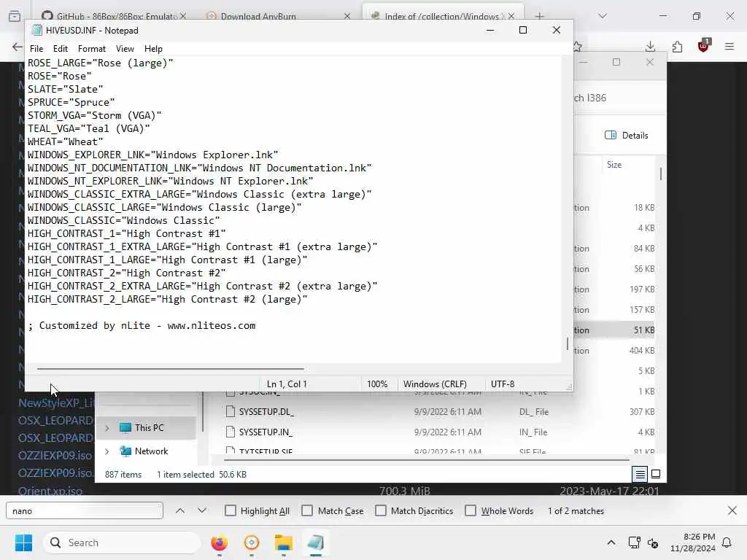Open a new browser tab
Image resolution: width=747 pixels, height=560 pixels.
[x=539, y=16]
